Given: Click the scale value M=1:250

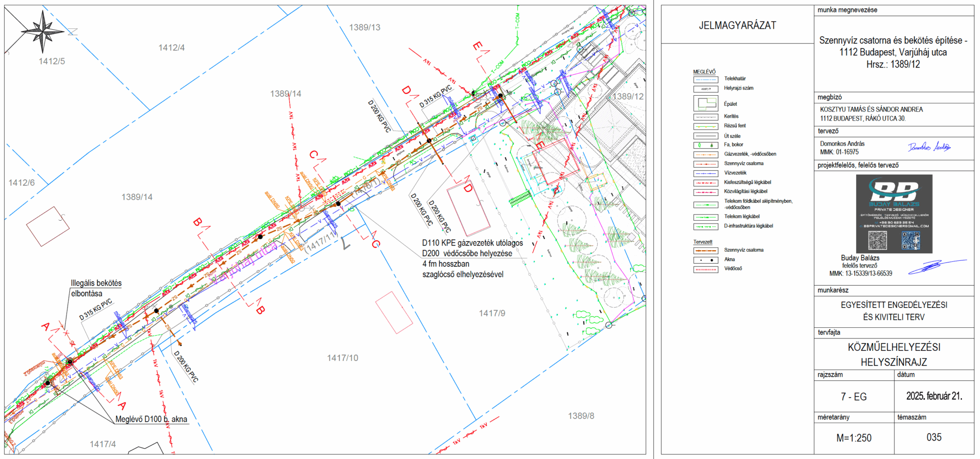Looking at the screenshot, I should (854, 438).
